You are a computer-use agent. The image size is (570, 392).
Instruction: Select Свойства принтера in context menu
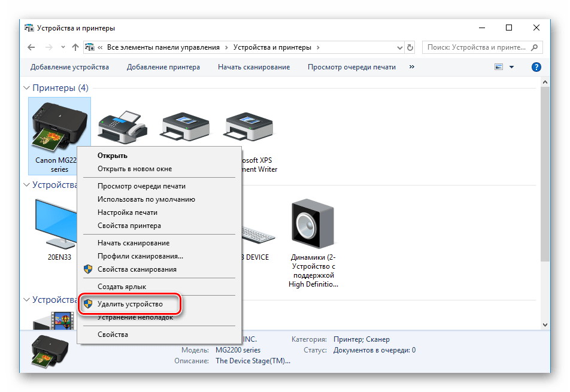point(129,226)
